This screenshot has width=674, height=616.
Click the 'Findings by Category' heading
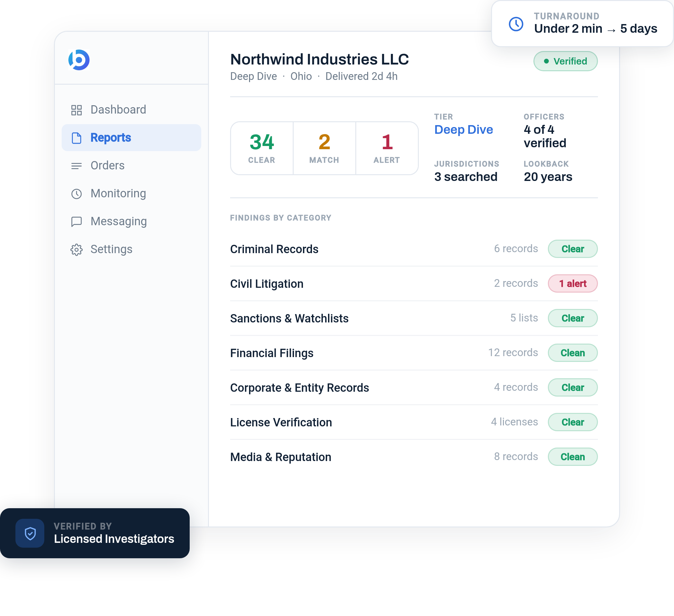coord(281,218)
